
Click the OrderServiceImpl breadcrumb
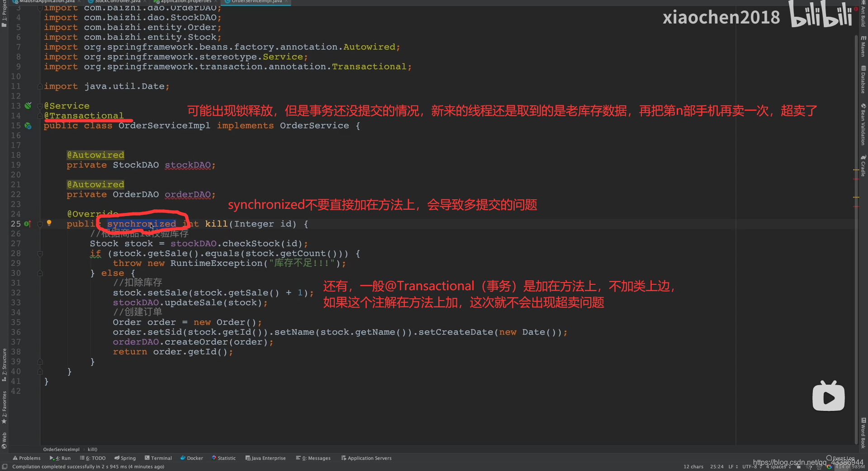[61, 449]
